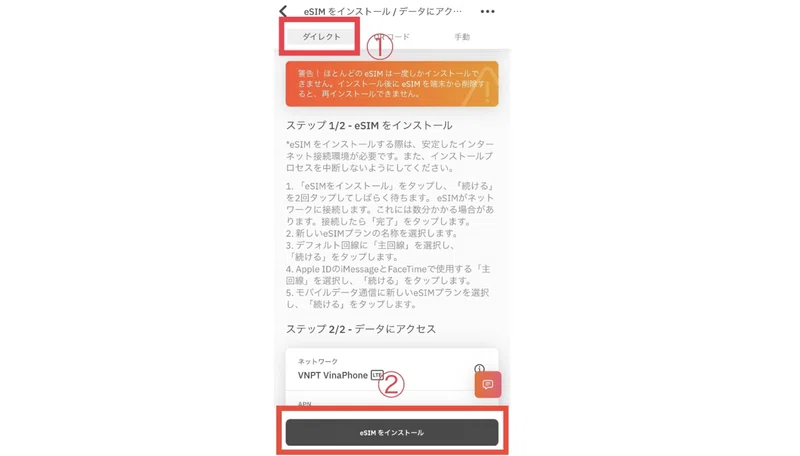Tap the LTE badge beside VinaPhone
The width and height of the screenshot is (800, 456).
coord(377,375)
